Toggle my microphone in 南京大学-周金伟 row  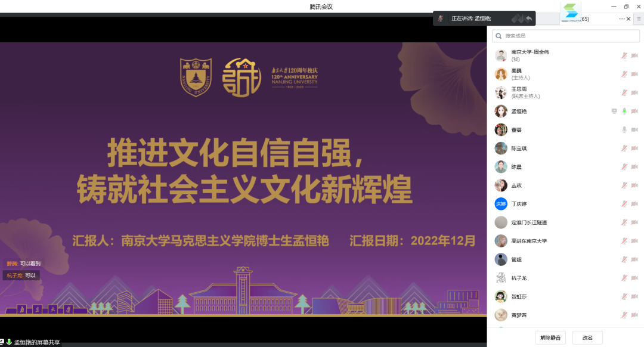624,56
